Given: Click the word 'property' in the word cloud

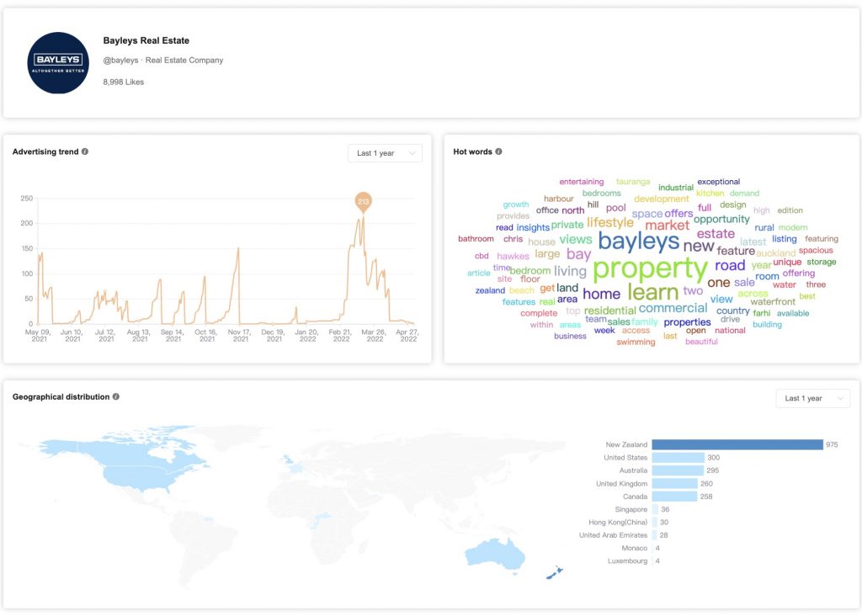Looking at the screenshot, I should click(651, 268).
